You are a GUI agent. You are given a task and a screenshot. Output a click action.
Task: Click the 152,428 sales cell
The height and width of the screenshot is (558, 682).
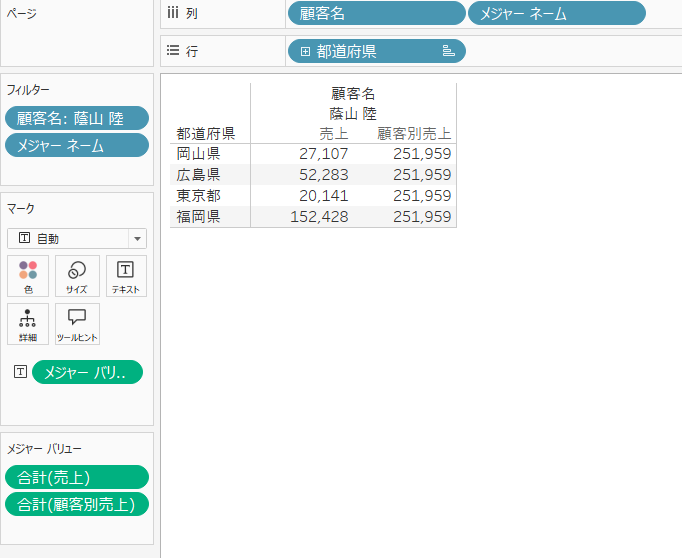point(319,216)
